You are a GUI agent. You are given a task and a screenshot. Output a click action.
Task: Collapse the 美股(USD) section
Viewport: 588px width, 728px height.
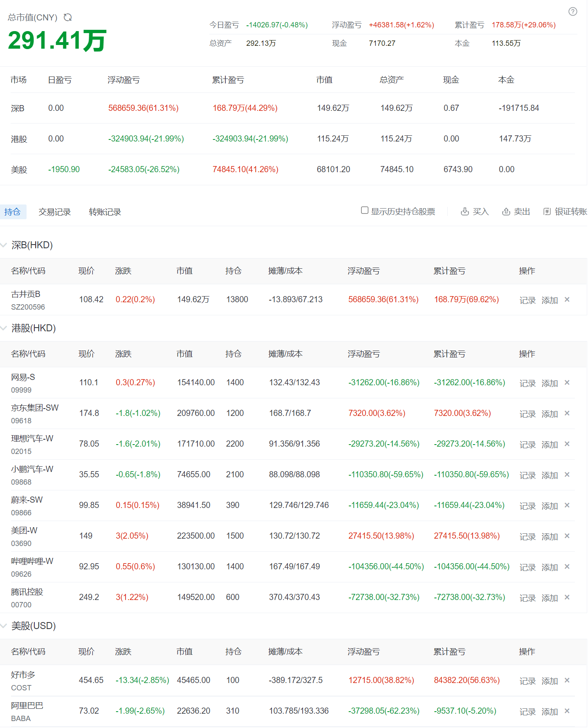(x=4, y=626)
